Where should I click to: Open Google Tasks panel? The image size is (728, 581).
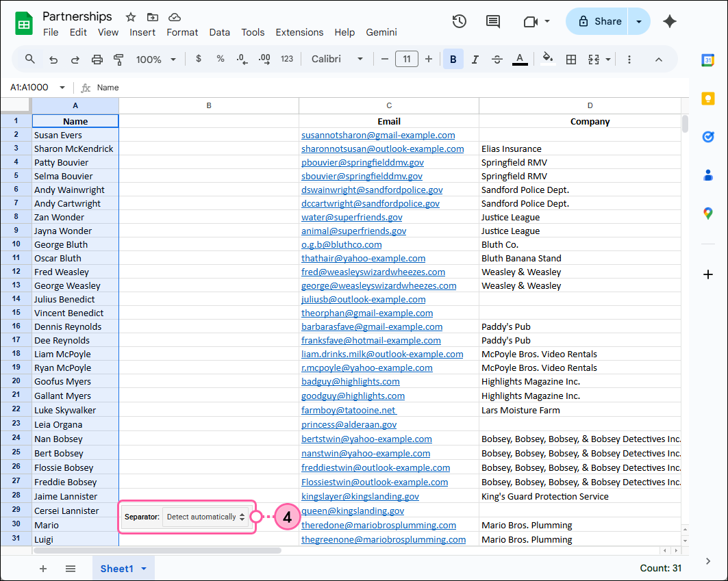(x=709, y=137)
